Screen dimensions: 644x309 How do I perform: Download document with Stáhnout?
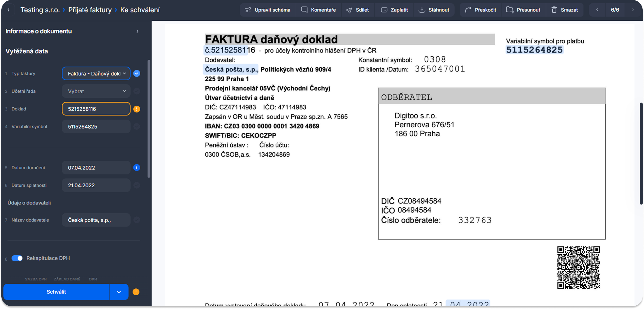tap(434, 10)
